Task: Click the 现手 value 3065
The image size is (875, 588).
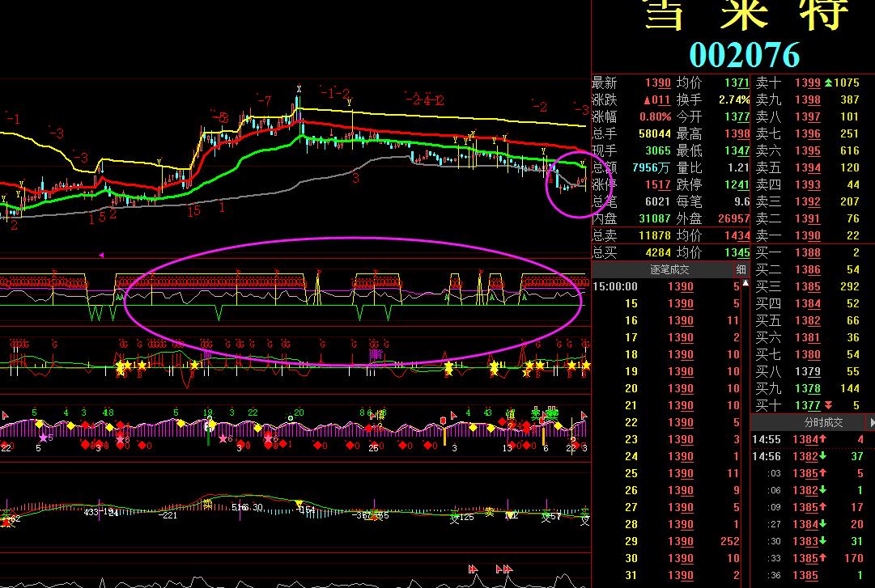Action: (x=658, y=150)
